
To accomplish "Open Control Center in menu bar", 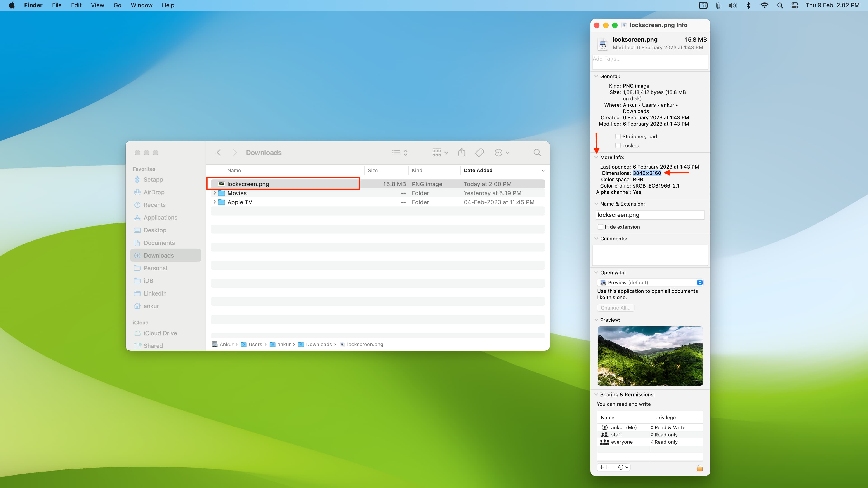I will tap(795, 5).
